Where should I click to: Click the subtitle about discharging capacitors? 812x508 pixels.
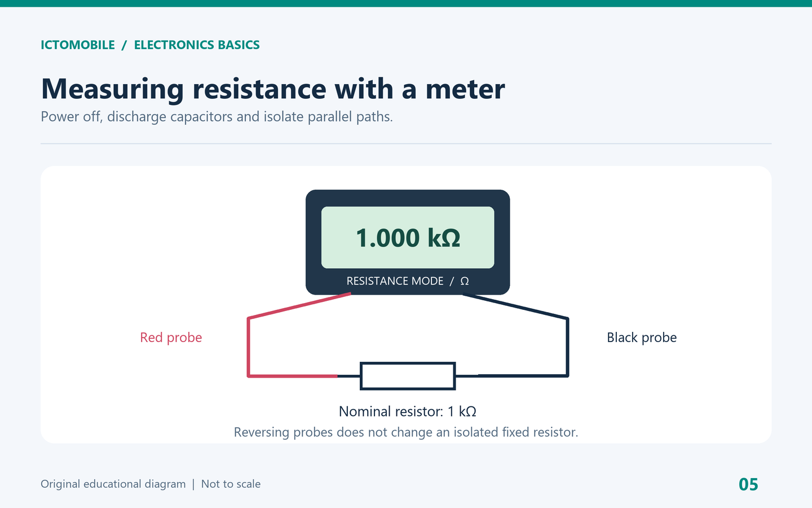coord(217,117)
